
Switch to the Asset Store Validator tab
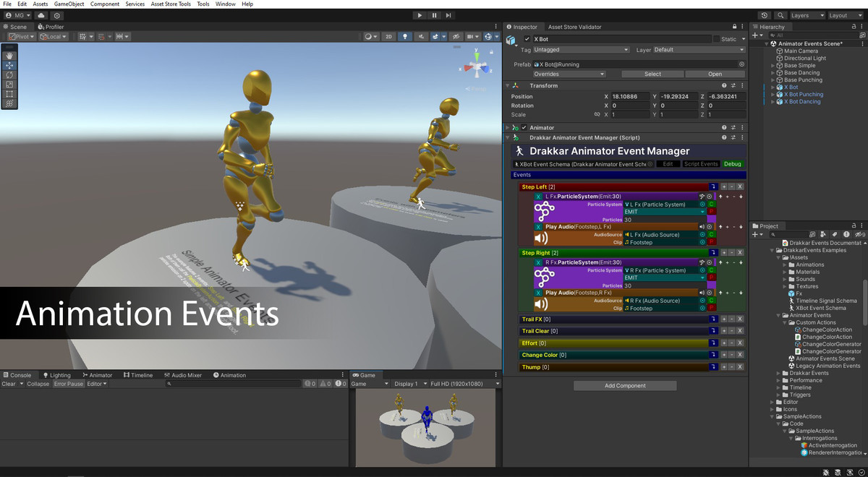[574, 27]
